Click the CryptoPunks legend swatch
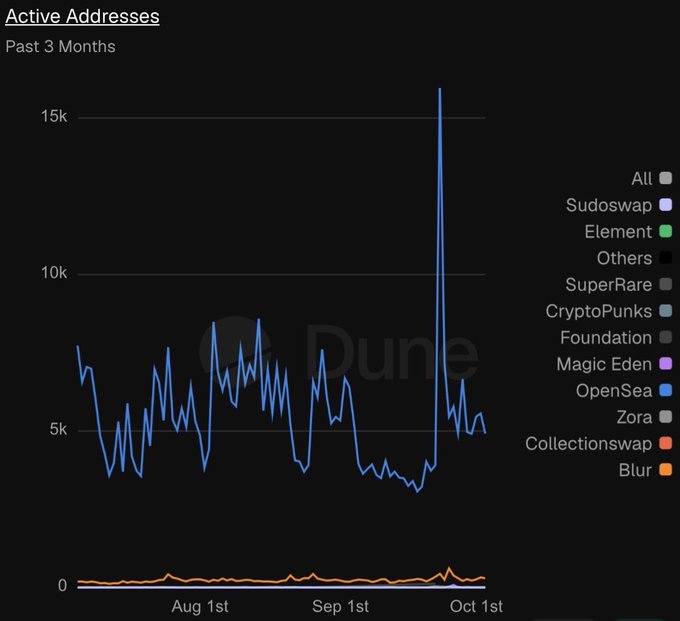The width and height of the screenshot is (680, 621). (x=665, y=311)
